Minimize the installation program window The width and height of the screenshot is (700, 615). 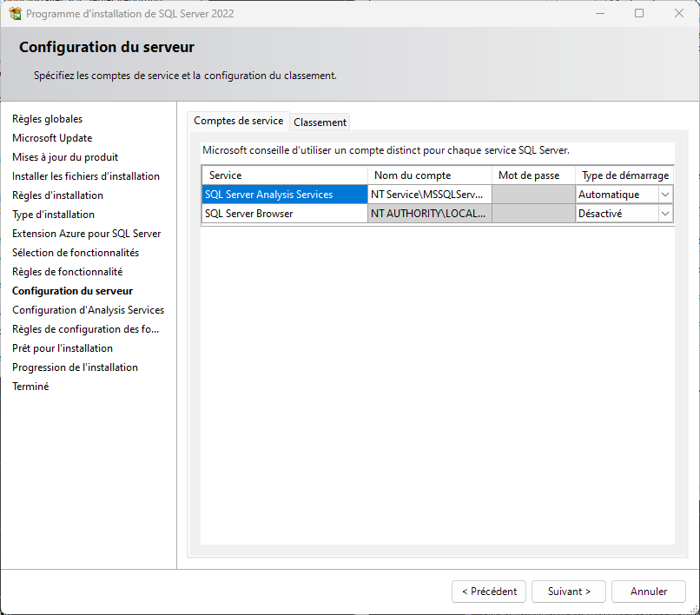click(600, 13)
